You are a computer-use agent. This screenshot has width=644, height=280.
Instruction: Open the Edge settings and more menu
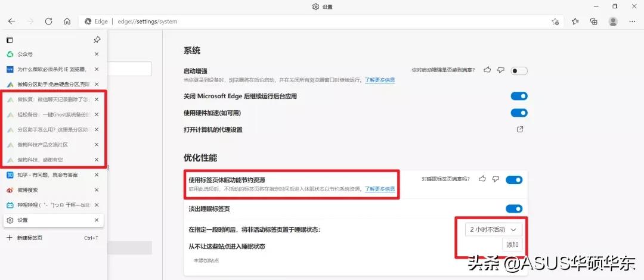tap(633, 21)
